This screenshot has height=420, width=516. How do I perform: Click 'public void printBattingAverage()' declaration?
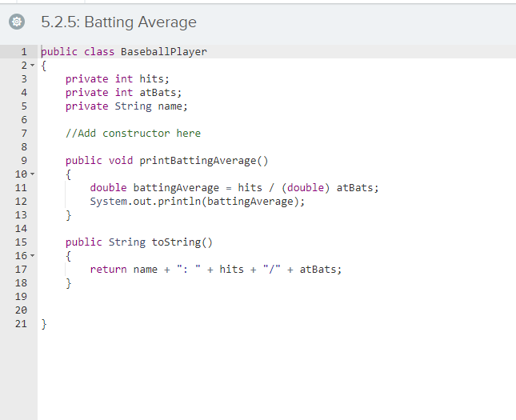167,161
